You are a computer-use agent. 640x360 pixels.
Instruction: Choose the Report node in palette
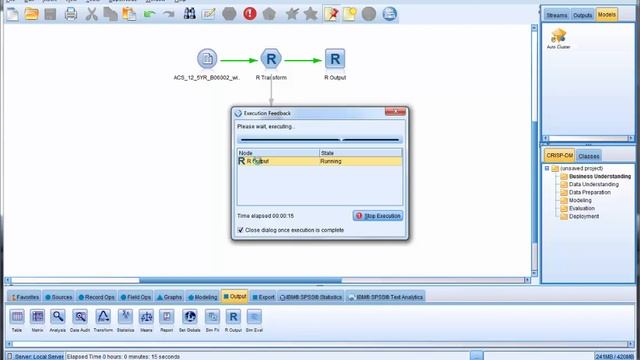tap(167, 317)
